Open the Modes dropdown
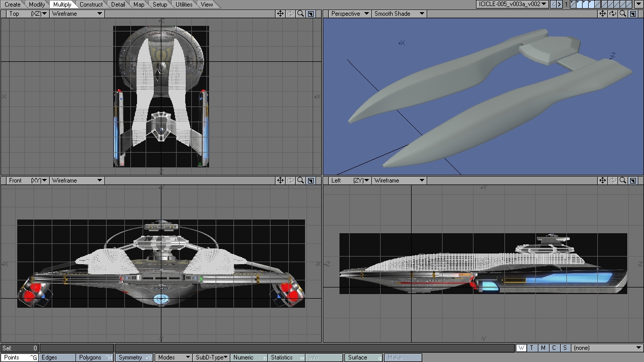This screenshot has height=362, width=644. click(173, 357)
